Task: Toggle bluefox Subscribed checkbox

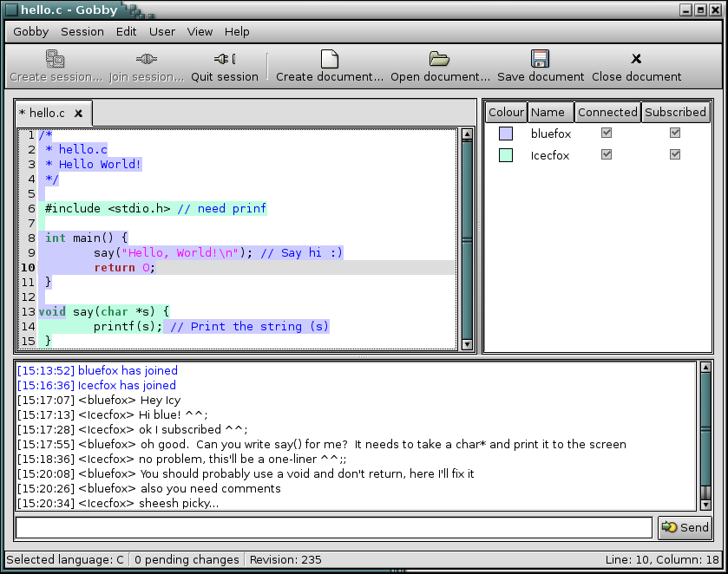Action: point(675,134)
